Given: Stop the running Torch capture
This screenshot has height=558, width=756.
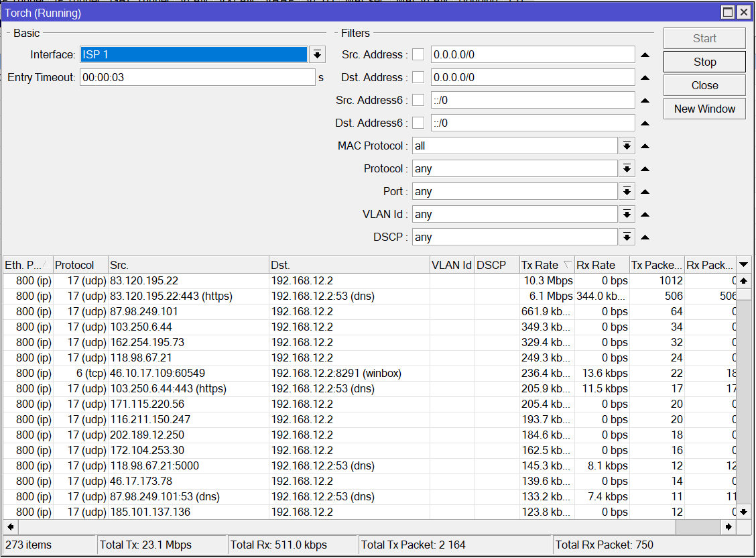Looking at the screenshot, I should (704, 62).
